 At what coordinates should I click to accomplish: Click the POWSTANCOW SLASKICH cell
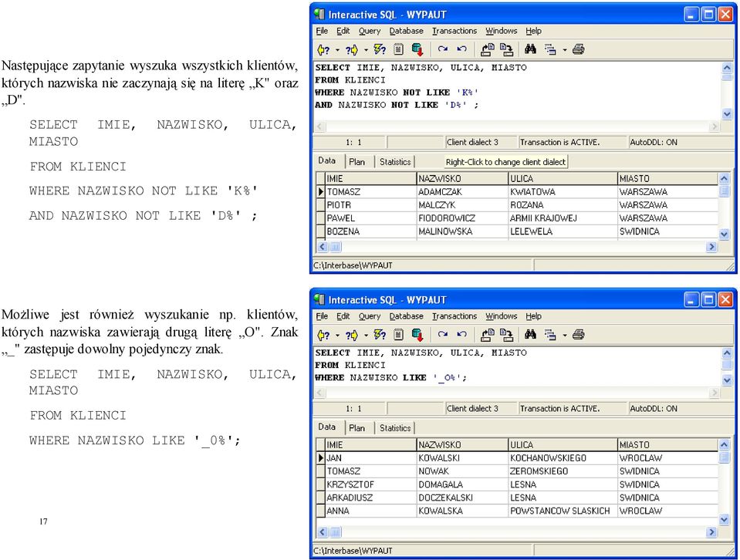click(x=563, y=511)
